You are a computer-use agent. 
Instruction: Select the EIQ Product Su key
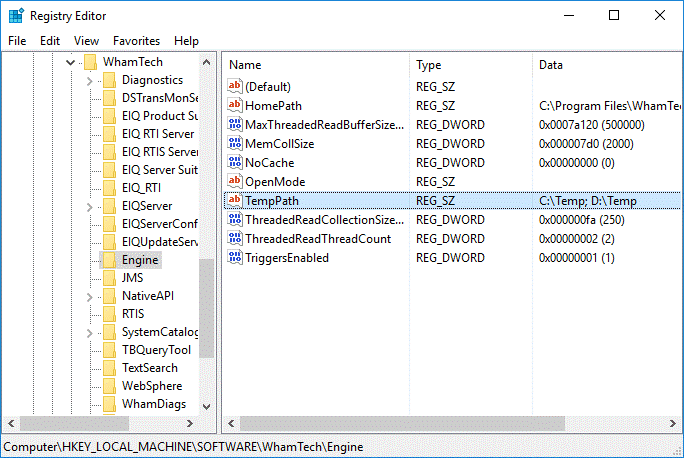click(160, 116)
